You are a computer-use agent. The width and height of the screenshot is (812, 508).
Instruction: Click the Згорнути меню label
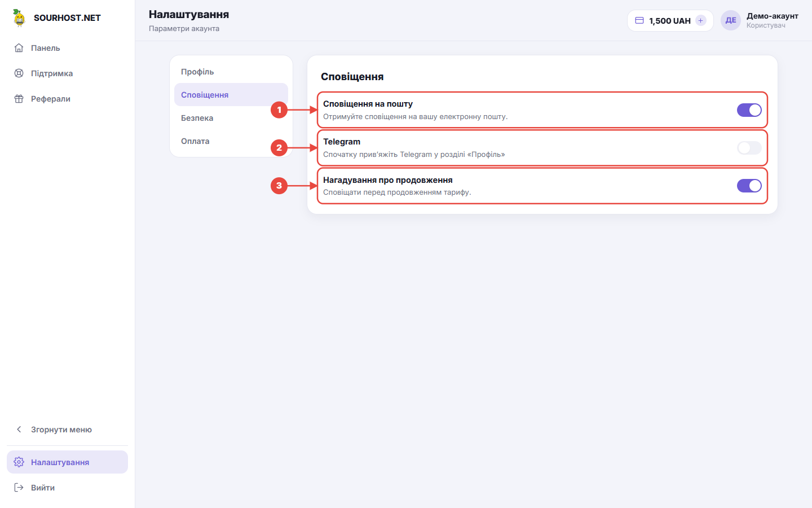(x=61, y=430)
